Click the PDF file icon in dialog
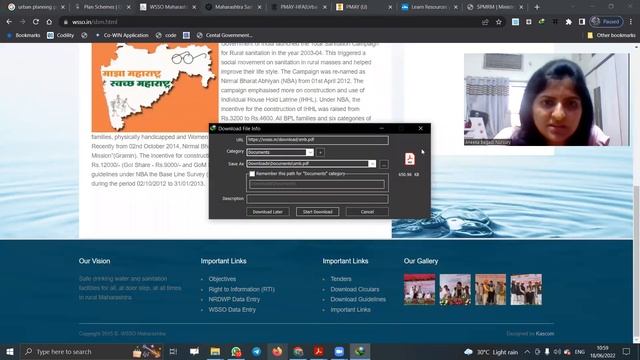 tap(409, 159)
